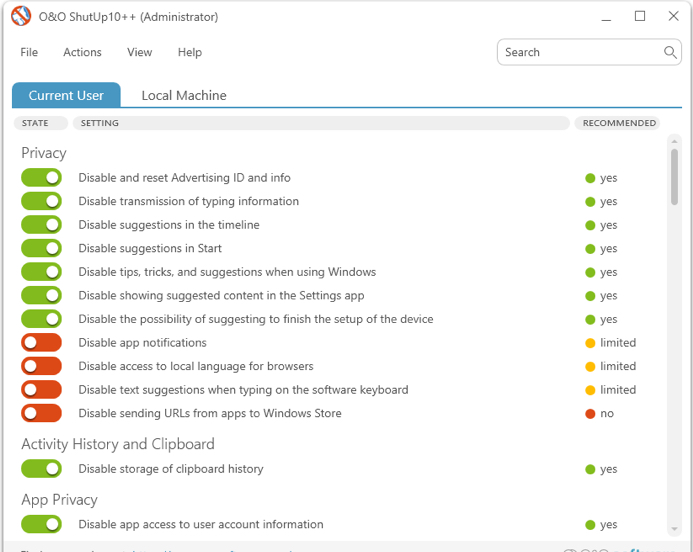Viewport: 693px width, 552px height.
Task: Turn on Disable sending URLs to Windows Store
Action: (x=41, y=413)
